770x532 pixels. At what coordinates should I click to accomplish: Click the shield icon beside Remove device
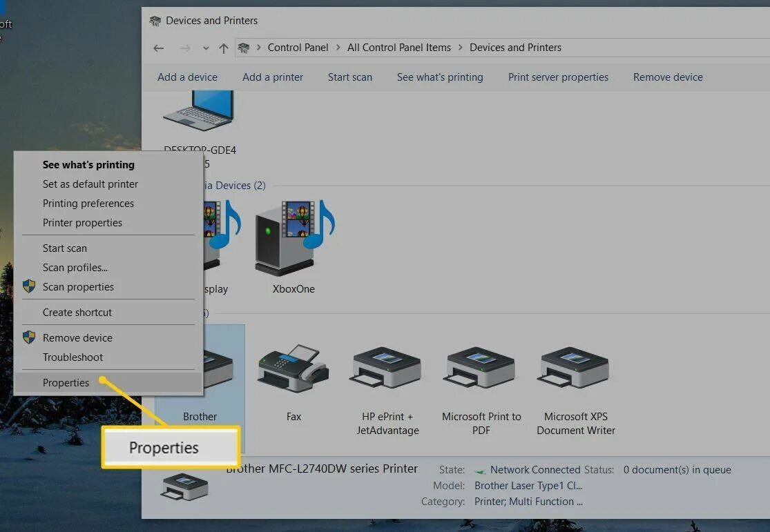coord(29,337)
